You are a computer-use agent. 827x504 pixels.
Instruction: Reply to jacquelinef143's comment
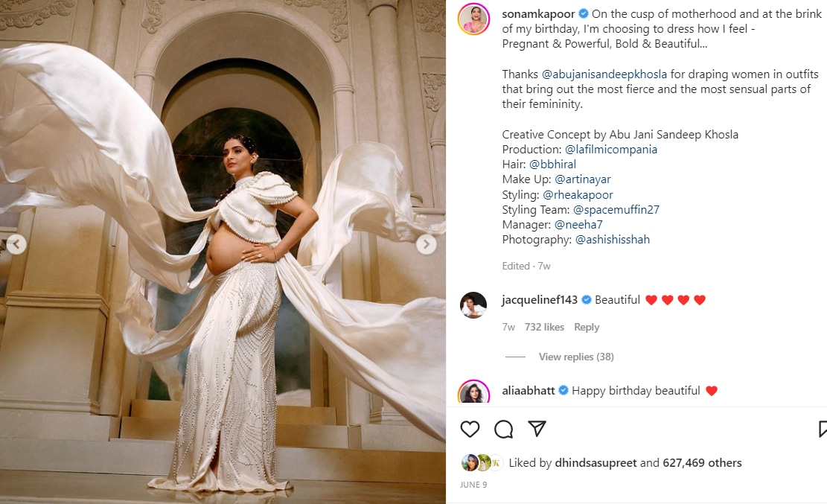click(x=587, y=328)
